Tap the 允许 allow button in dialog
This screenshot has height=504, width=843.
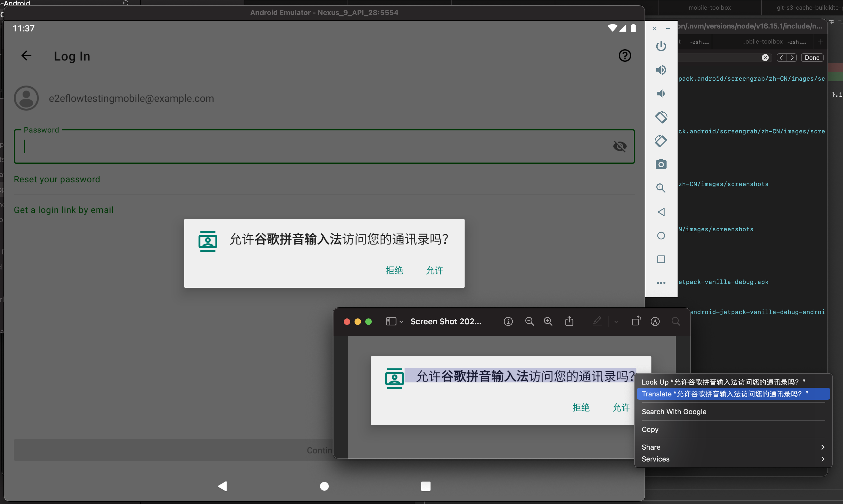434,270
